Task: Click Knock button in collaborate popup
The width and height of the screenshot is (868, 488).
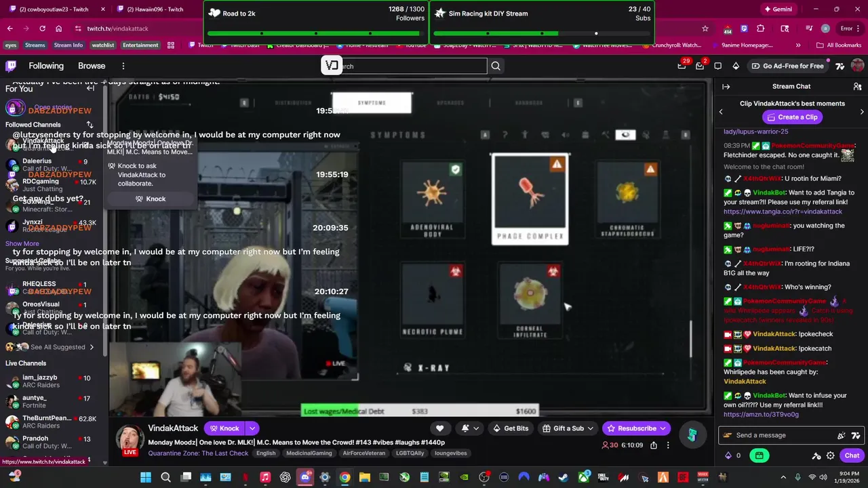Action: coord(151,199)
